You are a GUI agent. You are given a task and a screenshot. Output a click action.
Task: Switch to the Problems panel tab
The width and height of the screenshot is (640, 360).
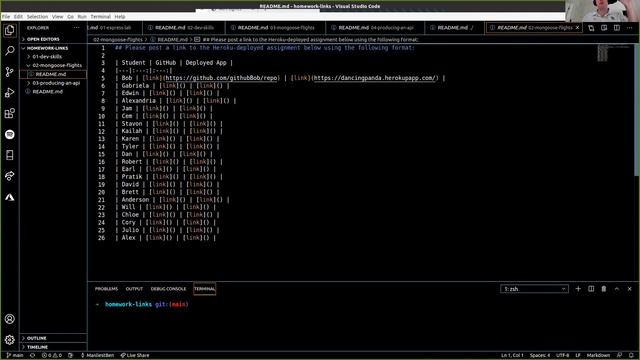click(106, 289)
